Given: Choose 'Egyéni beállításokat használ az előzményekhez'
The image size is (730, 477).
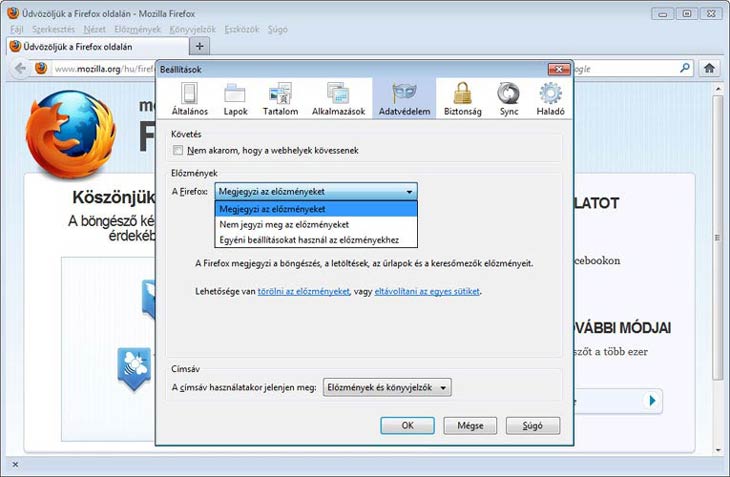Looking at the screenshot, I should pyautogui.click(x=316, y=240).
